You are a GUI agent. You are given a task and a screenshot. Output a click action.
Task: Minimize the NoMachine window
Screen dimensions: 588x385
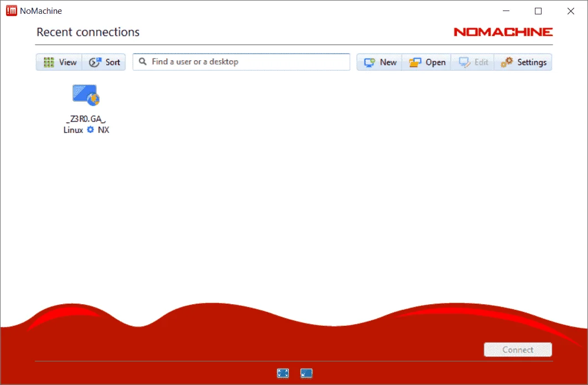[x=506, y=11]
